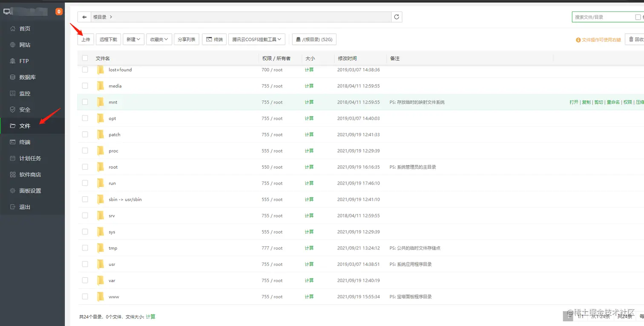Viewport: 644px width, 326px height.
Task: Click the mnt folder icon
Action: pos(101,102)
